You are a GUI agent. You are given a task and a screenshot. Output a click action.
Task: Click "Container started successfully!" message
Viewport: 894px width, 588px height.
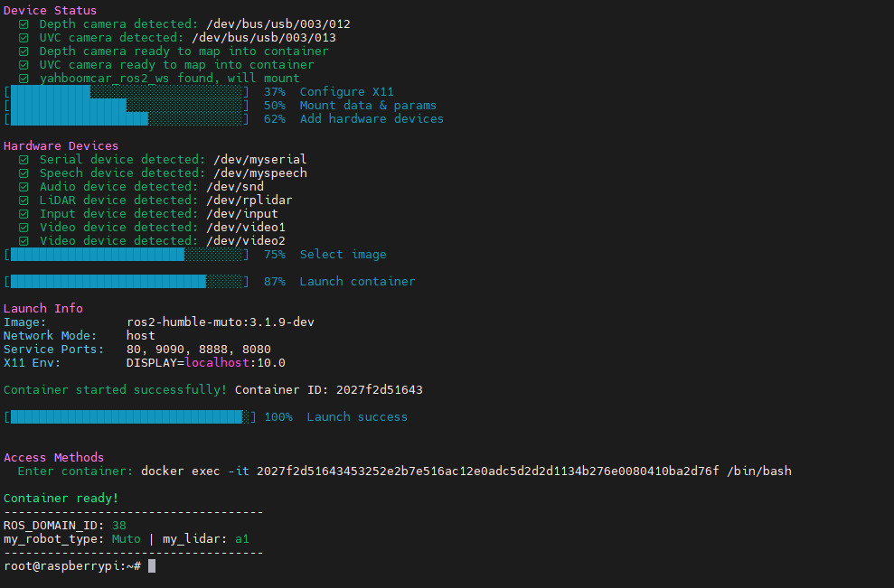coord(115,389)
